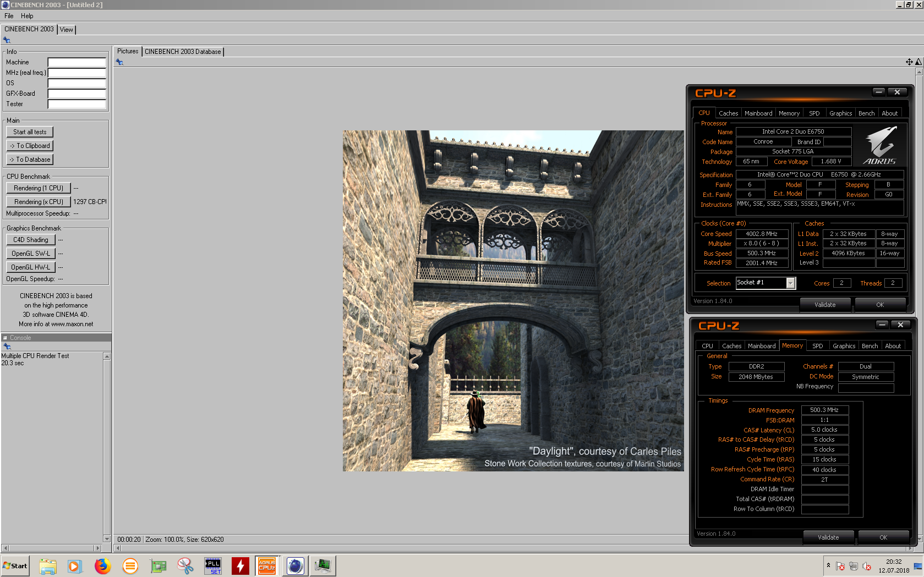924x577 pixels.
Task: Open CPU tab in lower CPU-Z window
Action: pyautogui.click(x=708, y=346)
